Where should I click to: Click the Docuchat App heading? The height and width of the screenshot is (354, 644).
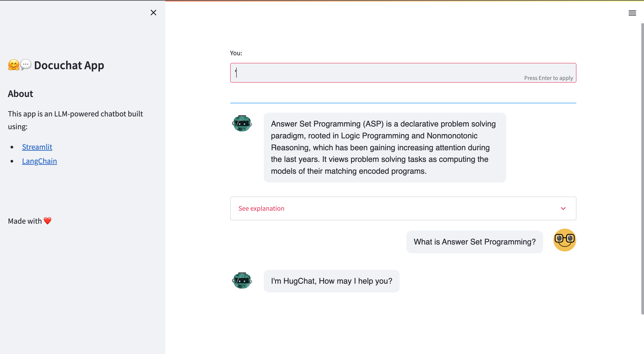(69, 65)
